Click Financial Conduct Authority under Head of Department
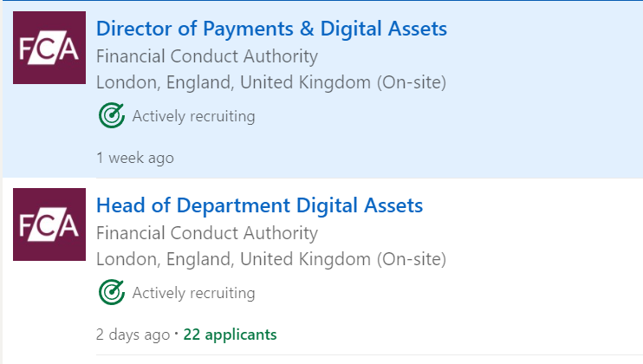 (x=207, y=233)
